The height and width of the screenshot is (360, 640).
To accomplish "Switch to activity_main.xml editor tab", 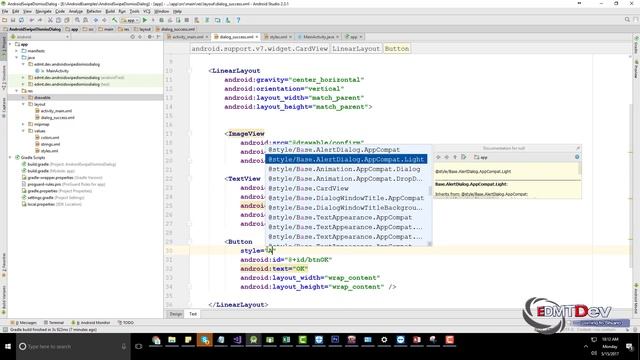I will coord(187,37).
